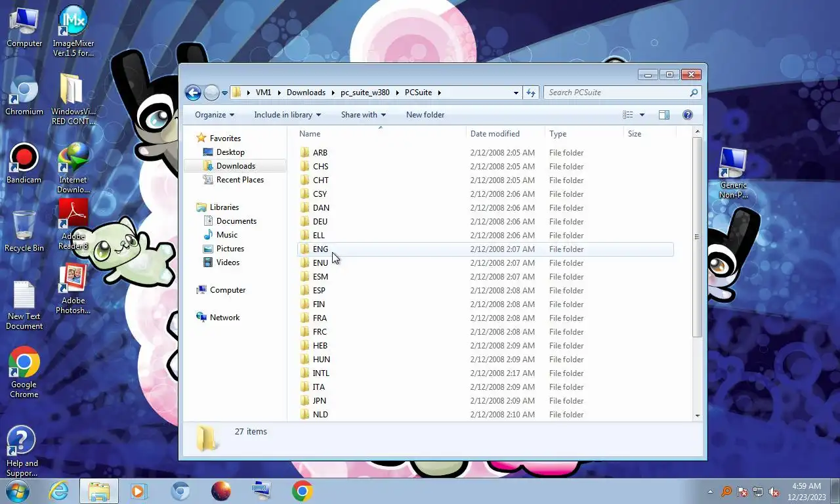Open the Organize menu

215,115
